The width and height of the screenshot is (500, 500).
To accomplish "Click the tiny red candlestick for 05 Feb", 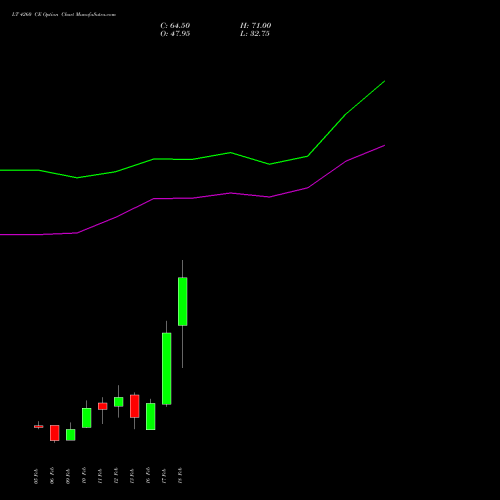I will [39, 426].
